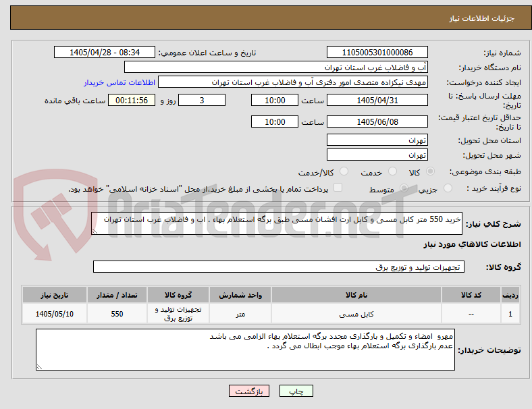532x409 pixels.
Task: Click the ردیف column header
Action: 510,295
